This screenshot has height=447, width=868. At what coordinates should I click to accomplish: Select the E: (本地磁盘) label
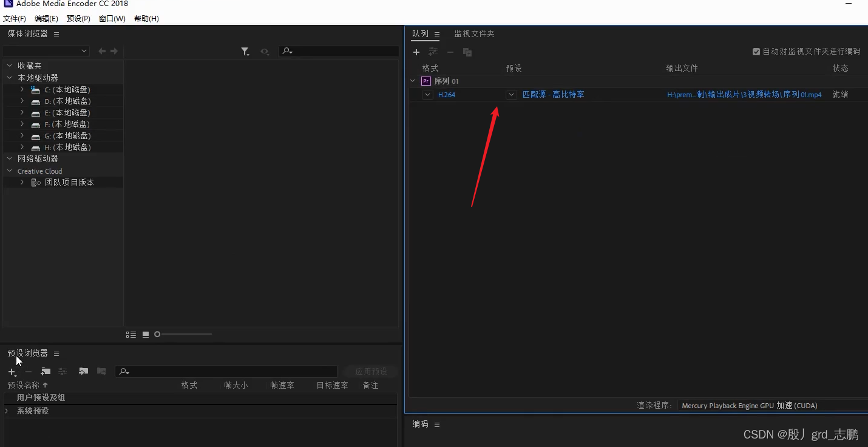(x=67, y=112)
